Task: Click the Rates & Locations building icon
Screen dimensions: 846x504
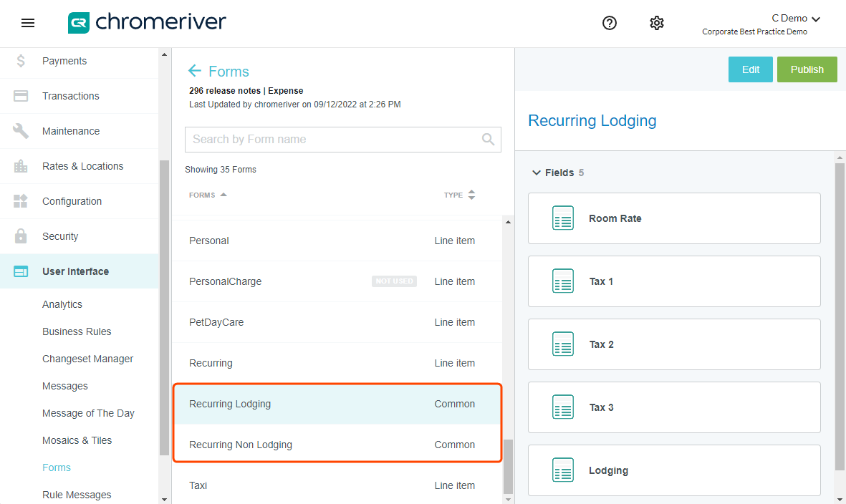Action: pos(21,166)
